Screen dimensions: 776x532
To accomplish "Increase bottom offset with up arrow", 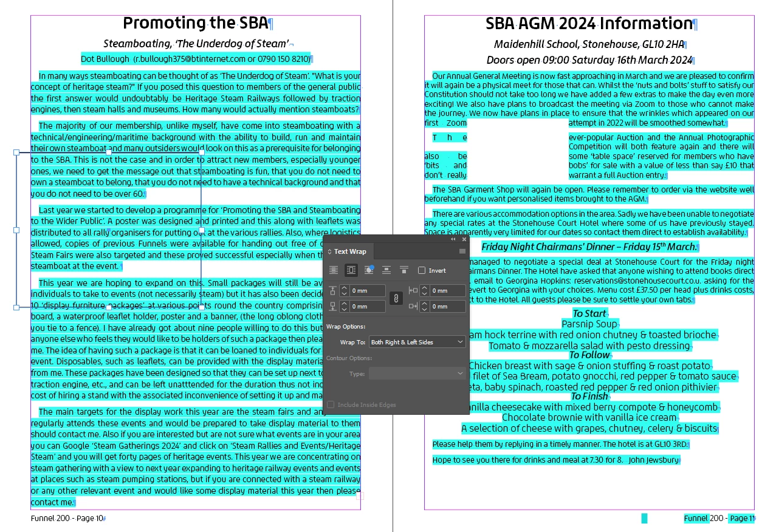I will coord(343,304).
